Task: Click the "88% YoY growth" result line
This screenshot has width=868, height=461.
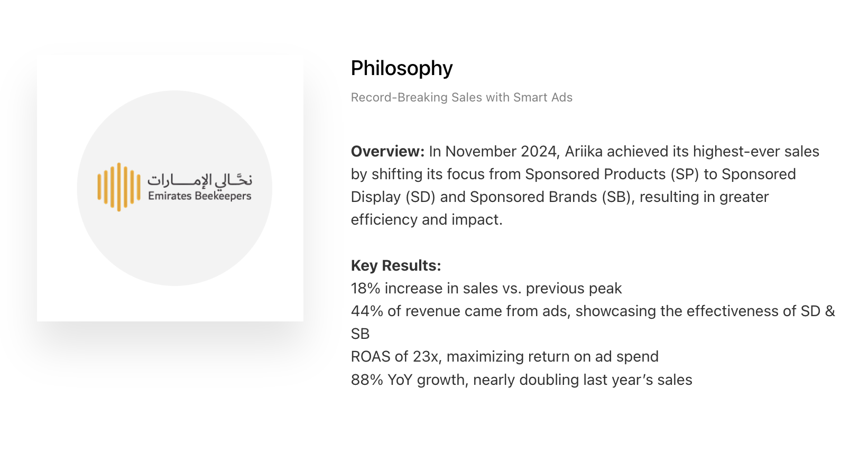Action: 522,380
